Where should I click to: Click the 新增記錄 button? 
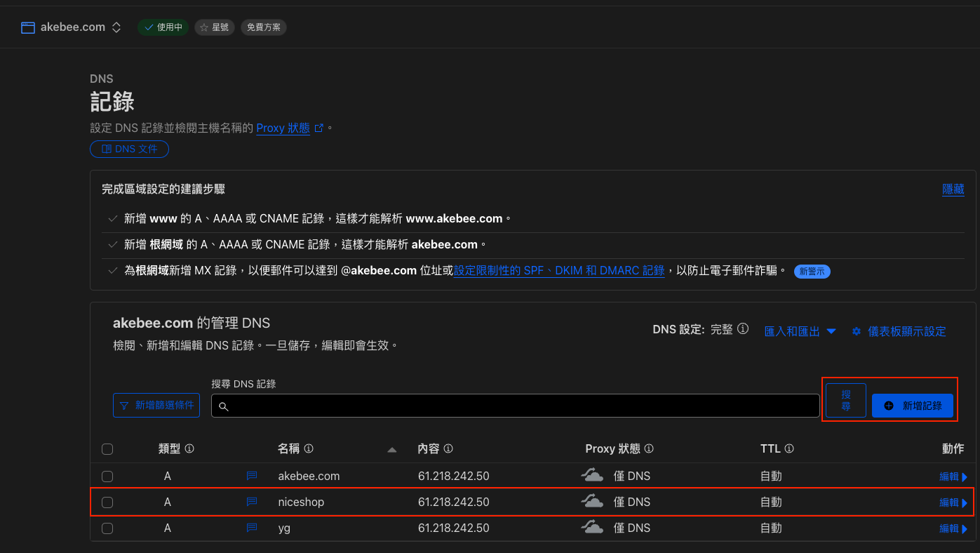(913, 406)
